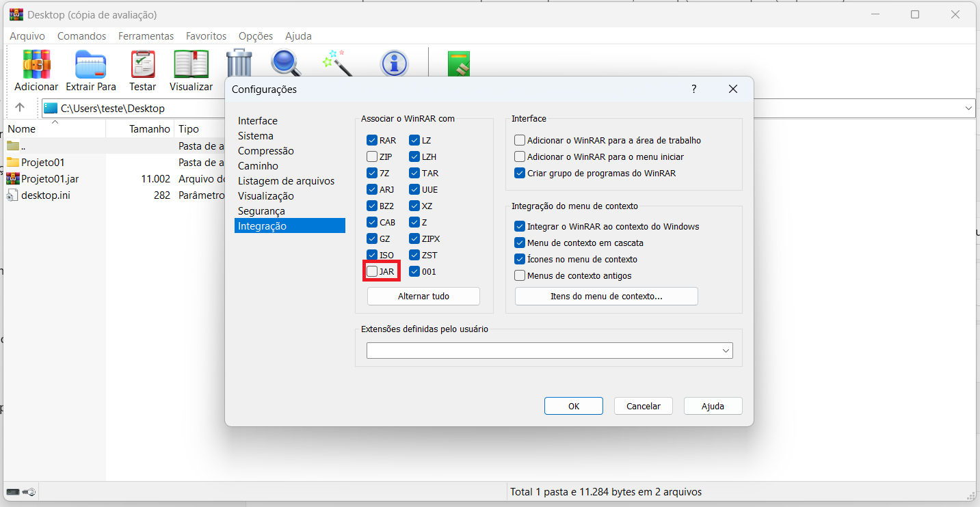This screenshot has height=507, width=980.
Task: Enable 'Adicionar o WinRAR para o menu iniciar'
Action: [x=520, y=157]
